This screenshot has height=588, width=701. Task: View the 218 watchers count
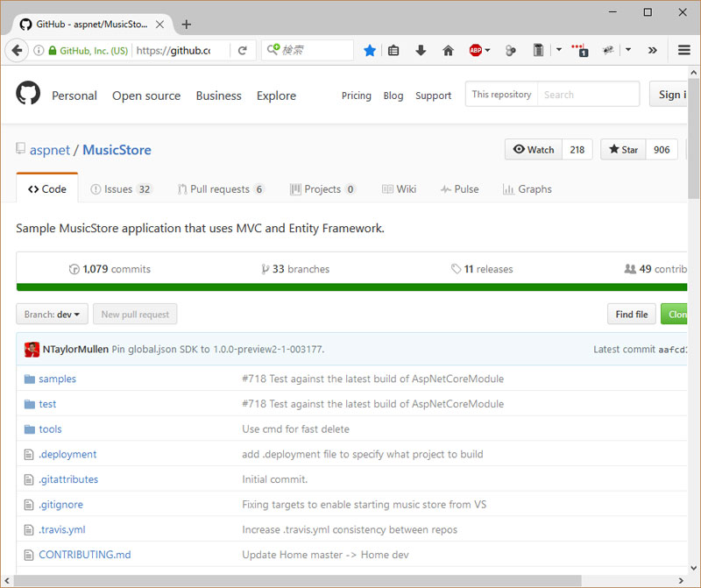577,149
